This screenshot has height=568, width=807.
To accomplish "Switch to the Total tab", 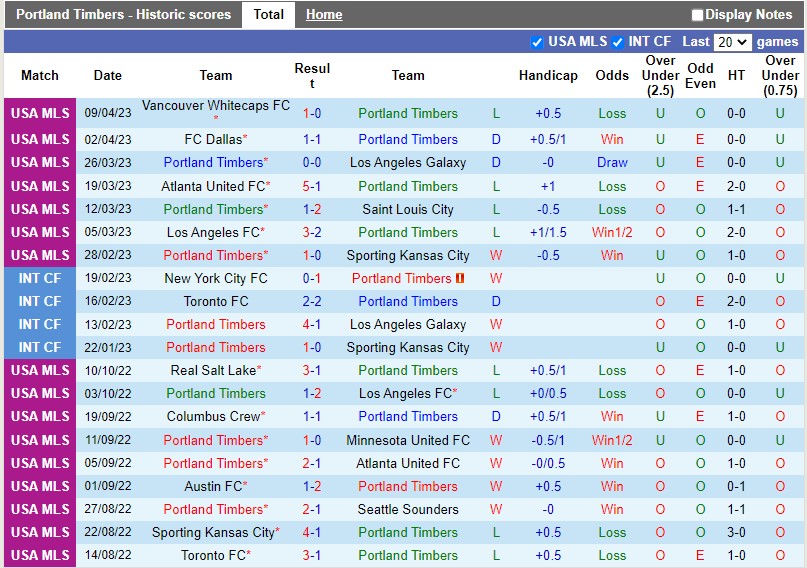I will tap(268, 15).
